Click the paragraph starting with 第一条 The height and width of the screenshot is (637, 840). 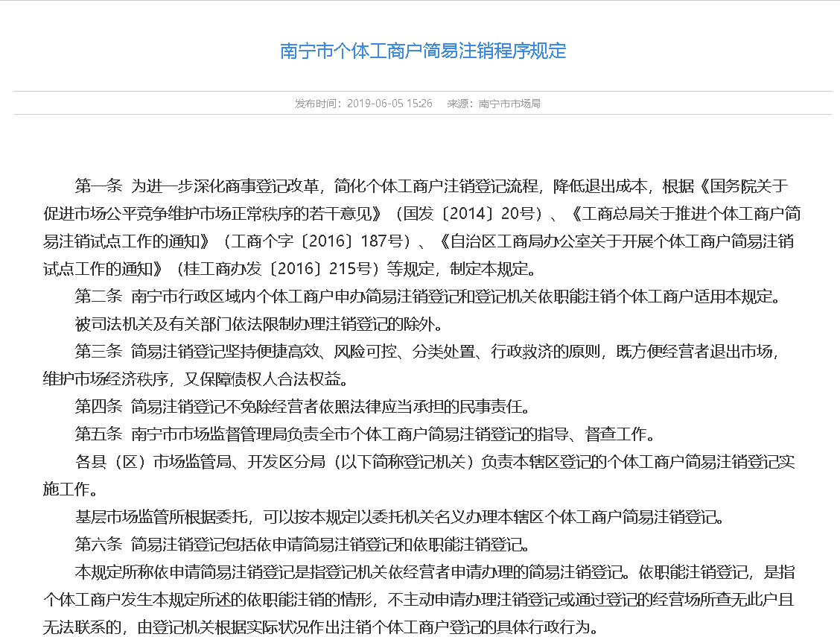coord(422,227)
